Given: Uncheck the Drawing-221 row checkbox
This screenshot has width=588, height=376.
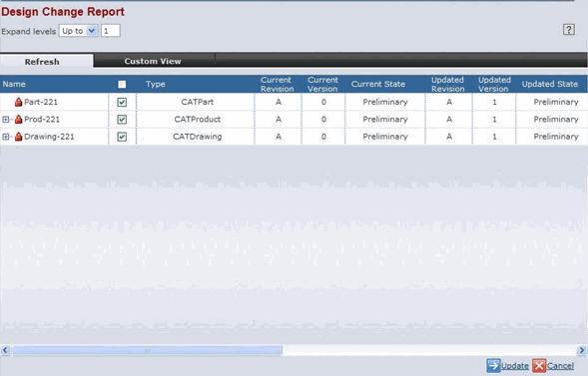Looking at the screenshot, I should [x=122, y=137].
